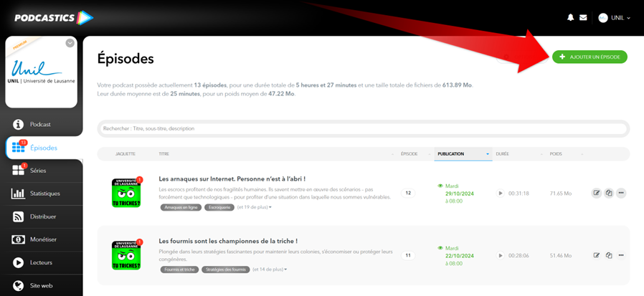Edit the episode published on 29/10/2024
The height and width of the screenshot is (296, 644).
pyautogui.click(x=596, y=193)
